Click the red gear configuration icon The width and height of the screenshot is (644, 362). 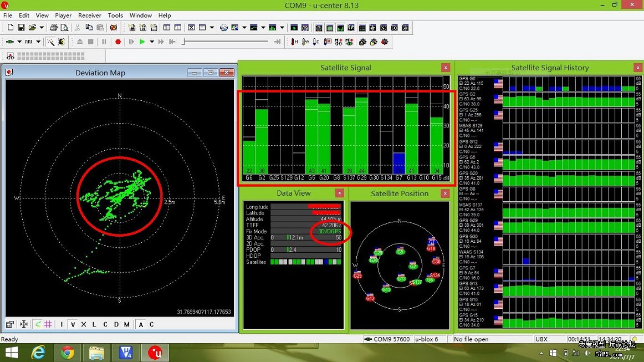(385, 42)
